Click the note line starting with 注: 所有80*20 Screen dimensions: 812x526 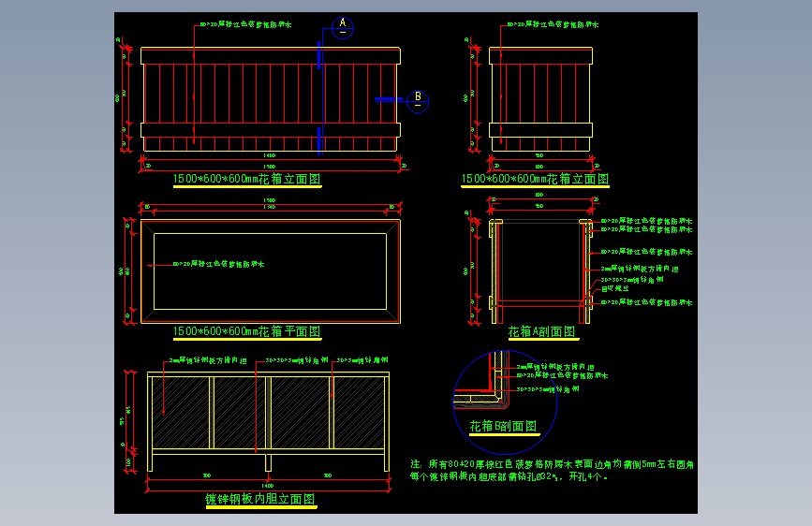point(552,464)
